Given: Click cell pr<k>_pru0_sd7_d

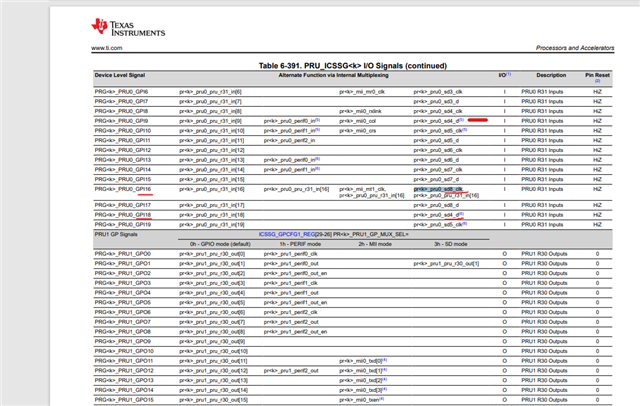Looking at the screenshot, I should coord(436,180).
